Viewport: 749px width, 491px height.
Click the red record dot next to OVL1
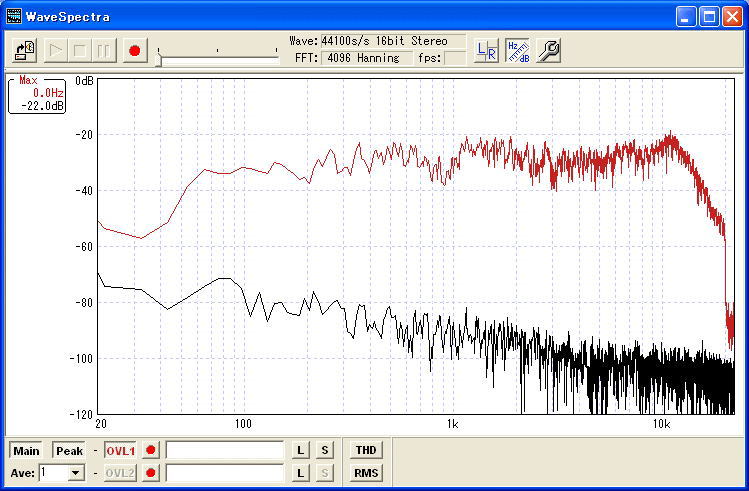150,450
